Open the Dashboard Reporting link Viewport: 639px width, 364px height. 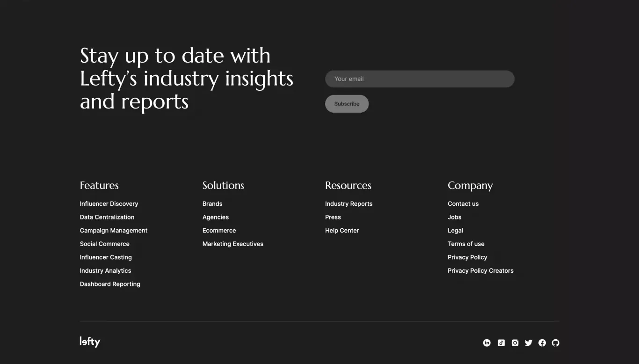110,284
